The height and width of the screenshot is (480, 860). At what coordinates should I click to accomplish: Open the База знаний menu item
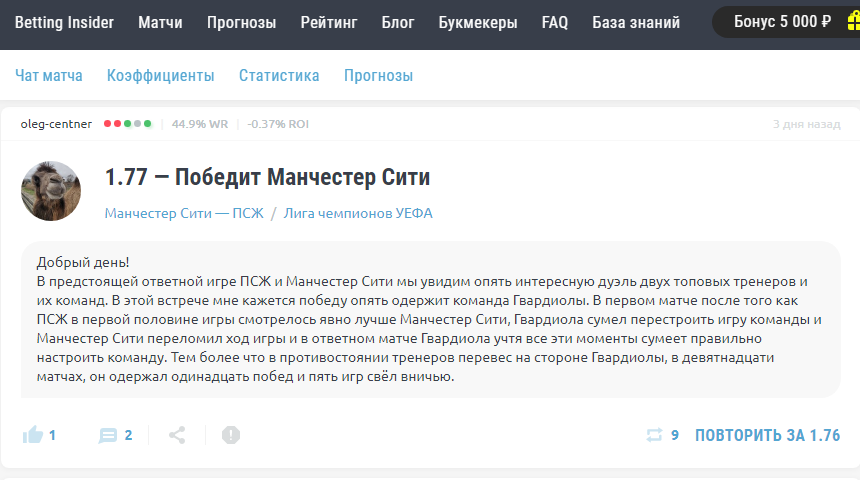pyautogui.click(x=636, y=22)
